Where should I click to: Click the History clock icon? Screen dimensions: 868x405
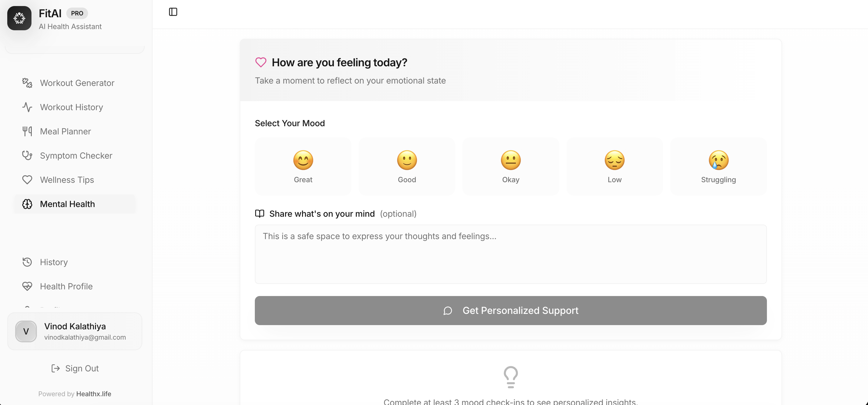click(27, 262)
